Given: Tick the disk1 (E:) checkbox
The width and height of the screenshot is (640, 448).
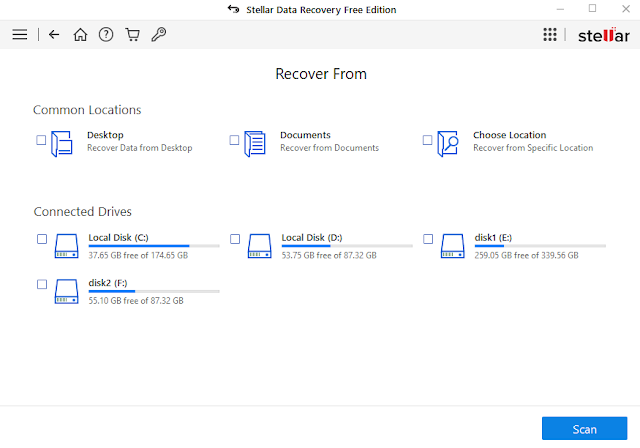Looking at the screenshot, I should coord(428,239).
